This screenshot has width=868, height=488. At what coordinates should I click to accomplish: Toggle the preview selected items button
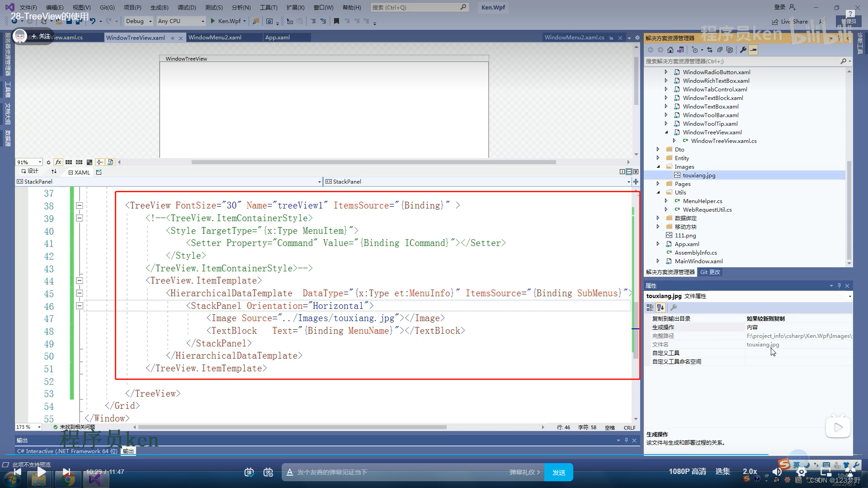point(753,50)
